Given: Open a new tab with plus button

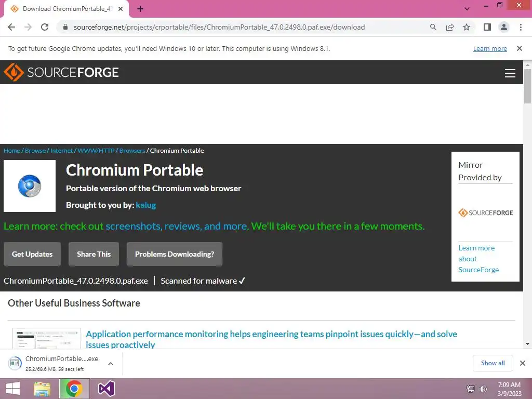Looking at the screenshot, I should coord(140,9).
